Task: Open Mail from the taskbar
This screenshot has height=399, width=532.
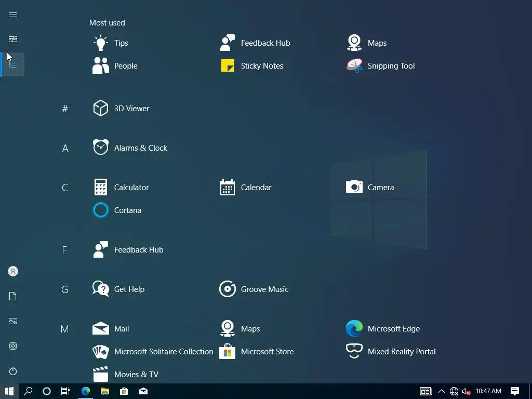Action: coord(143,391)
